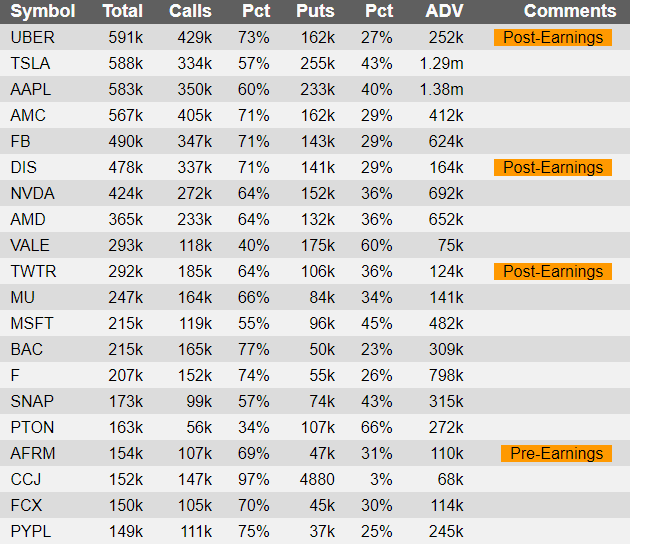Image resolution: width=653 pixels, height=551 pixels.
Task: Click TWTR's Post-Earnings orange tag
Action: tap(553, 272)
